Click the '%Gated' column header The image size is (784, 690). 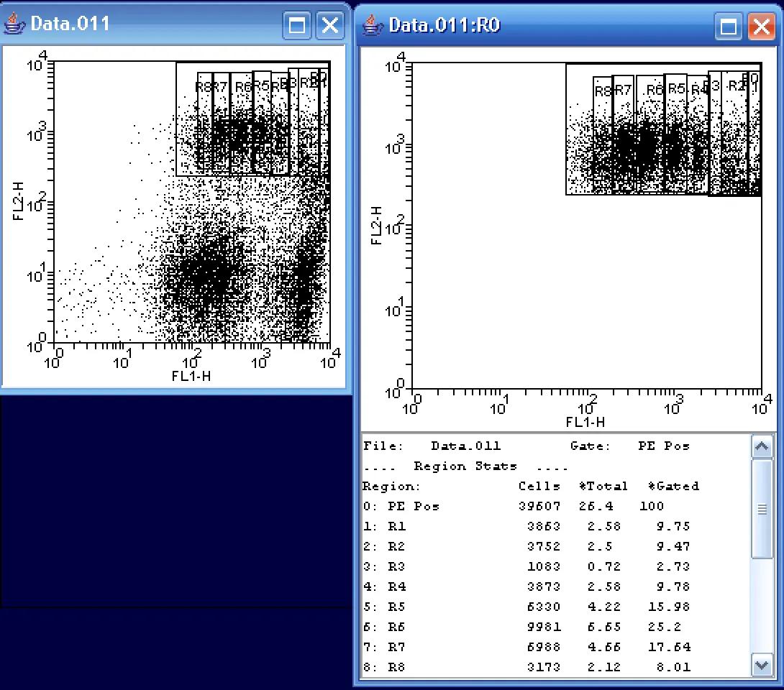point(673,486)
